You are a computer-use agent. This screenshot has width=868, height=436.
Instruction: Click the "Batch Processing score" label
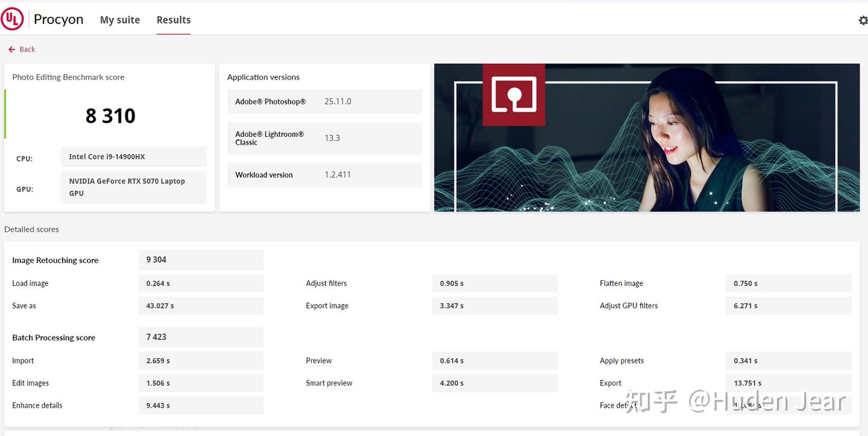click(54, 338)
